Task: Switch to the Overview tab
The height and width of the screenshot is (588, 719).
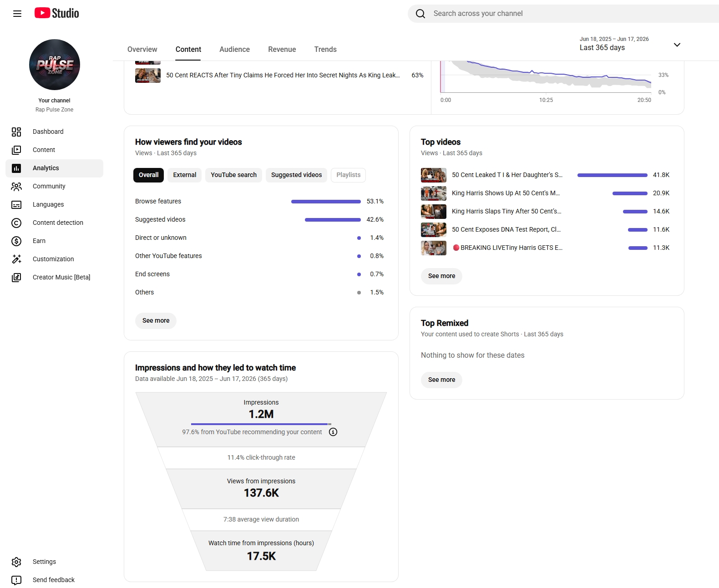Action: coord(142,49)
